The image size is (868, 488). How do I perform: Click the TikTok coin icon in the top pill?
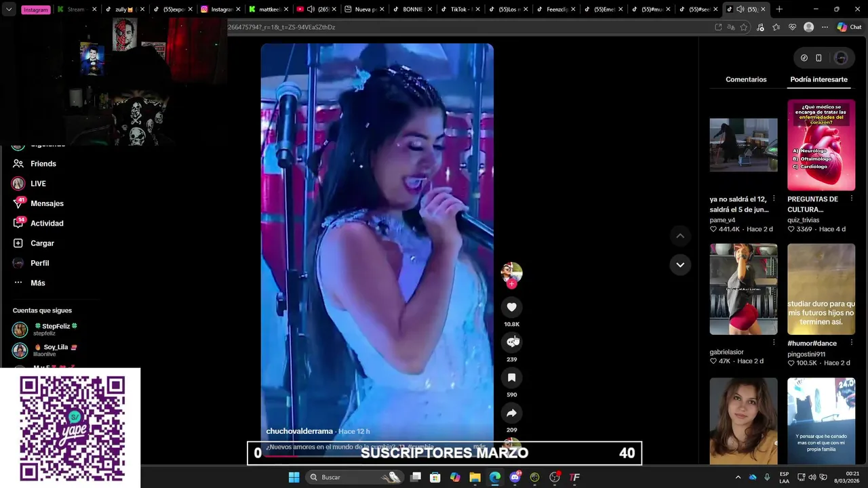(804, 58)
